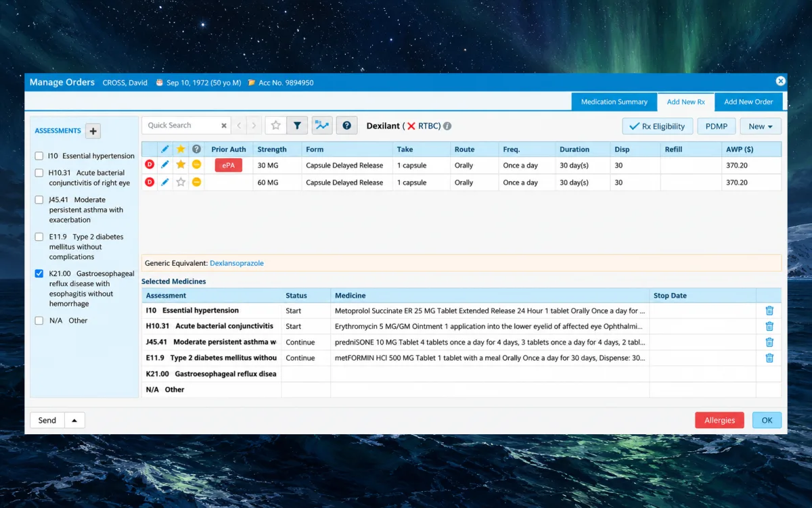Delete the metFORMIN medicine row
The height and width of the screenshot is (508, 812).
click(x=769, y=358)
